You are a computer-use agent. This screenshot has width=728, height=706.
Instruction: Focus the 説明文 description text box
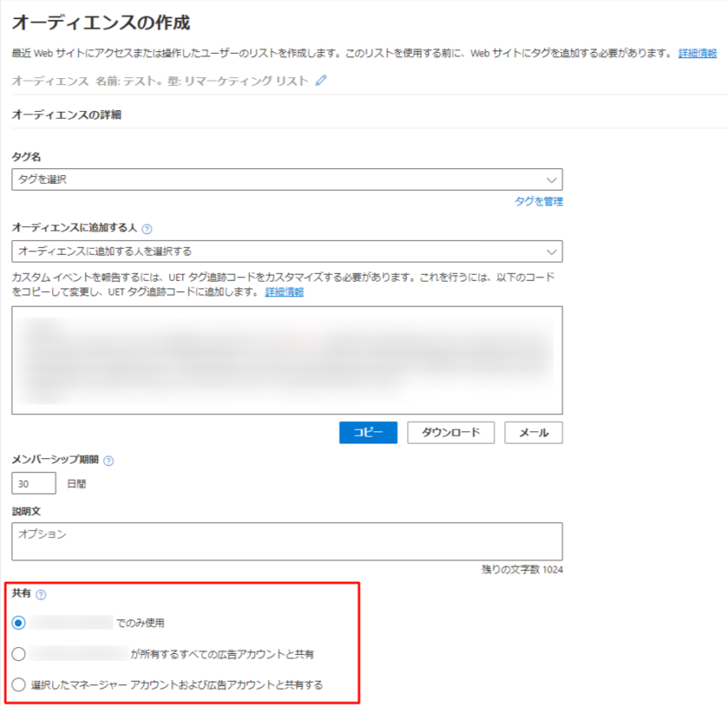pos(287,541)
